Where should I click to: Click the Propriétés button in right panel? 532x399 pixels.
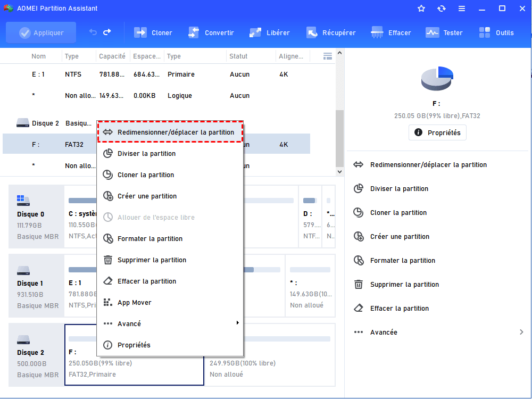[x=437, y=132]
